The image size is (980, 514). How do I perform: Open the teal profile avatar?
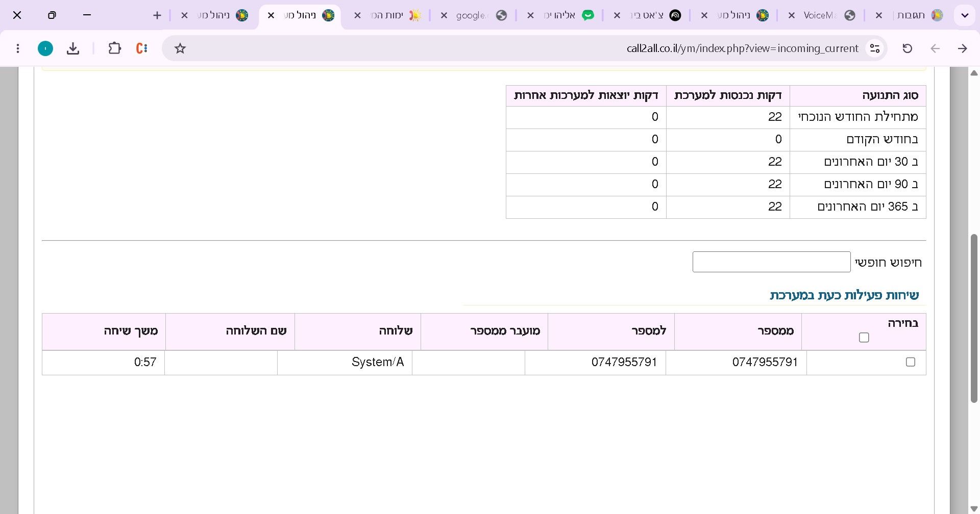45,48
